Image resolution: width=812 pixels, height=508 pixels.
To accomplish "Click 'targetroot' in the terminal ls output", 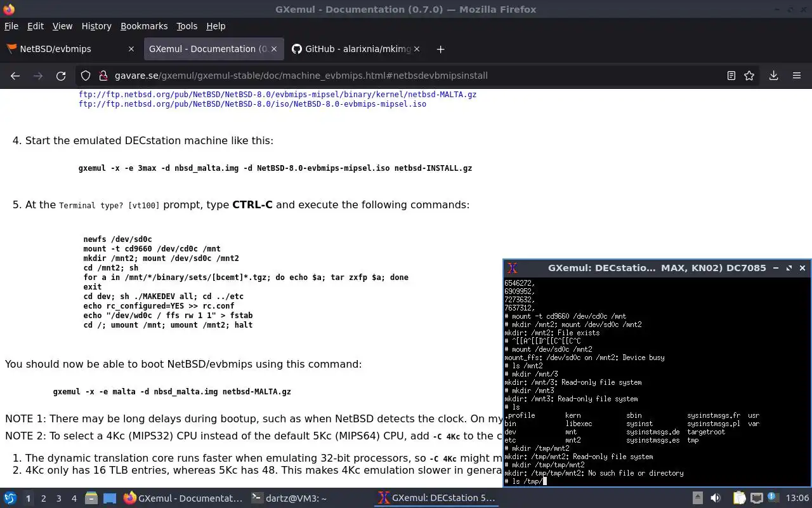I will pos(706,432).
